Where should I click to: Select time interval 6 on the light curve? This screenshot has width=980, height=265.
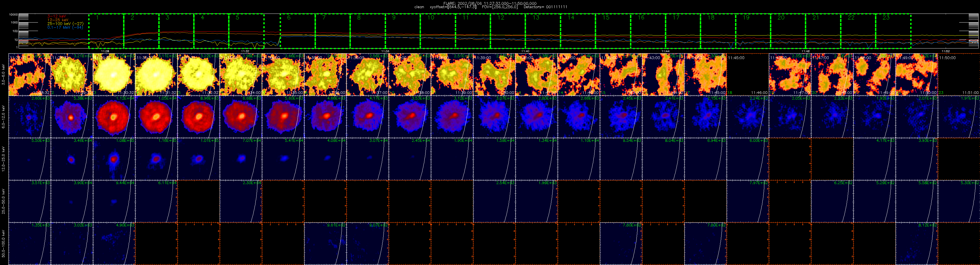point(297,31)
